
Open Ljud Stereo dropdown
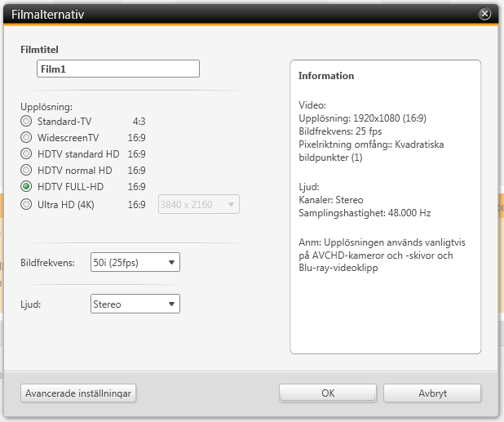tap(135, 304)
